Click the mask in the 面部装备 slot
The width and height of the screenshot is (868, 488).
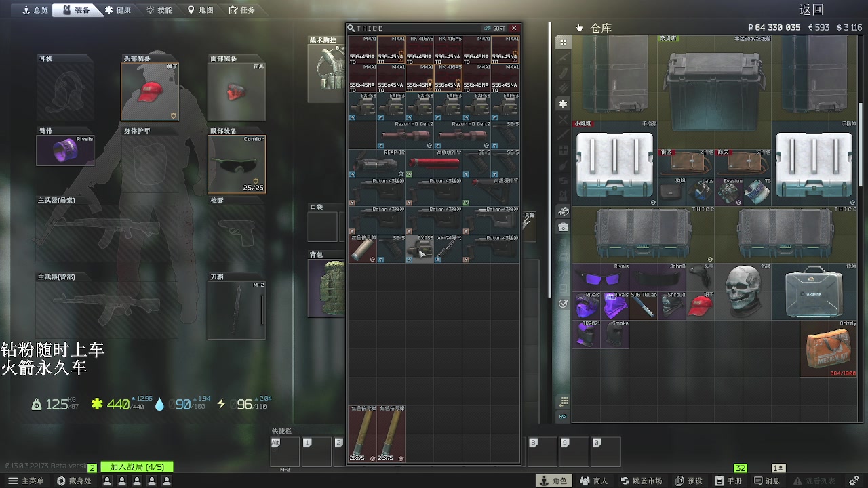237,92
